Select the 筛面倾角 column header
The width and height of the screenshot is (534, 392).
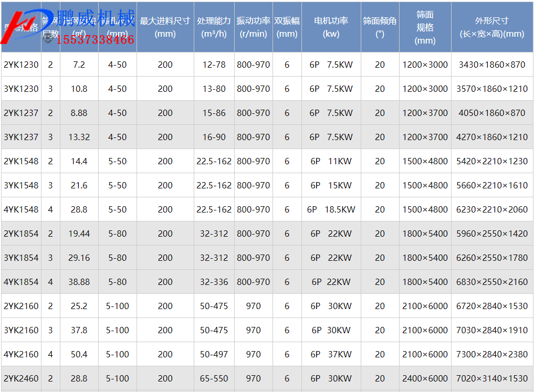pos(380,27)
